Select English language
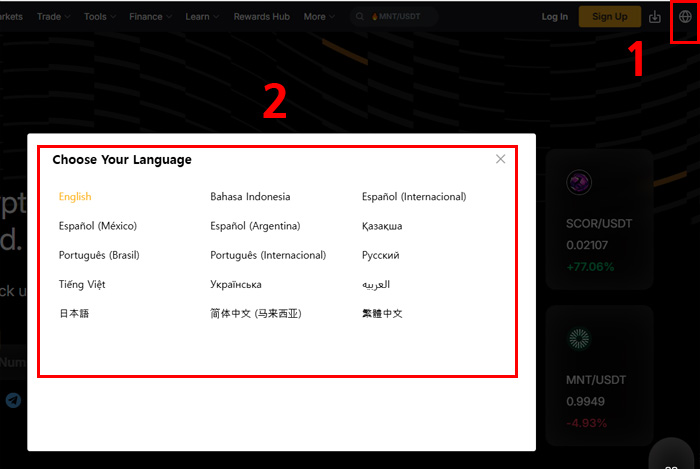This screenshot has width=700, height=469. coord(75,197)
